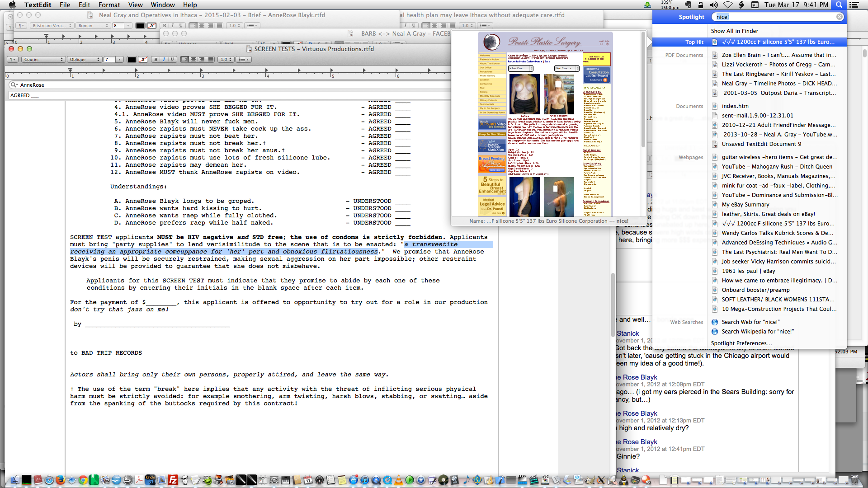The image size is (868, 488).
Task: Open the Wi-Fi menu bar icon
Action: pos(727,5)
